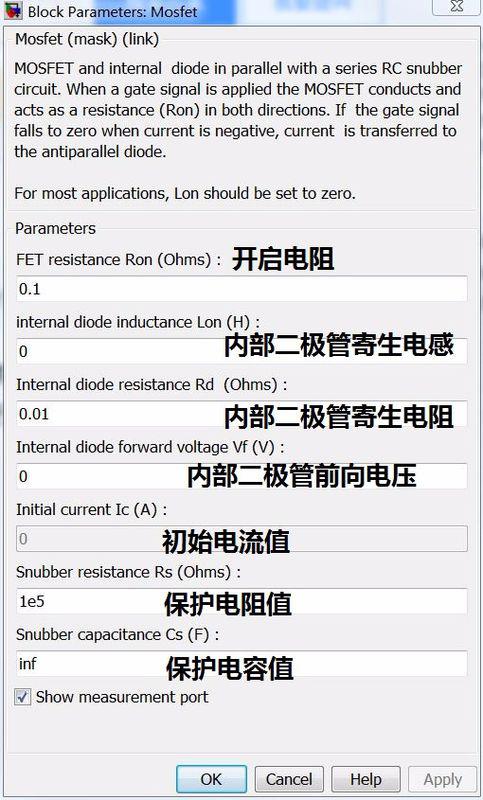This screenshot has width=483, height=800.
Task: Click the Internal diode forward voltage Vf field
Action: [242, 476]
